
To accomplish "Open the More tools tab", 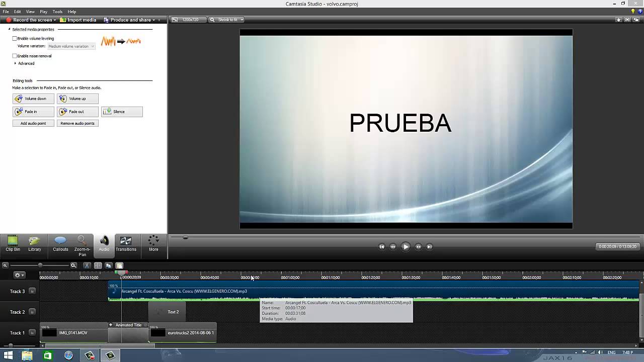I will point(153,244).
